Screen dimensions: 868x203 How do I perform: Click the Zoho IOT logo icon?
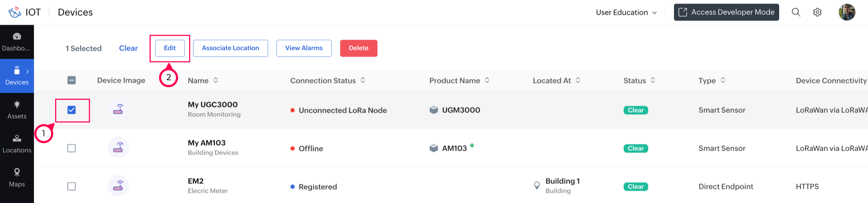coord(15,12)
